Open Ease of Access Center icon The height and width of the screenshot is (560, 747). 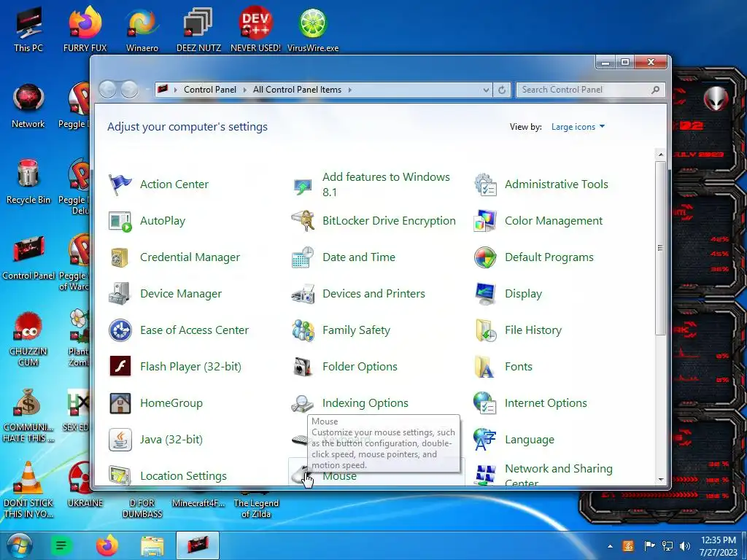[120, 330]
